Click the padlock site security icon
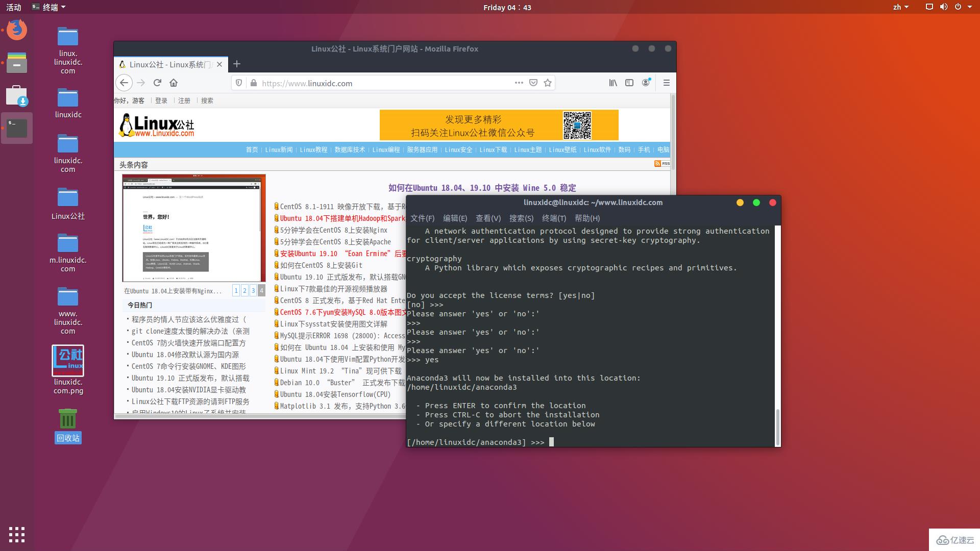Viewport: 980px width, 551px height. (254, 83)
